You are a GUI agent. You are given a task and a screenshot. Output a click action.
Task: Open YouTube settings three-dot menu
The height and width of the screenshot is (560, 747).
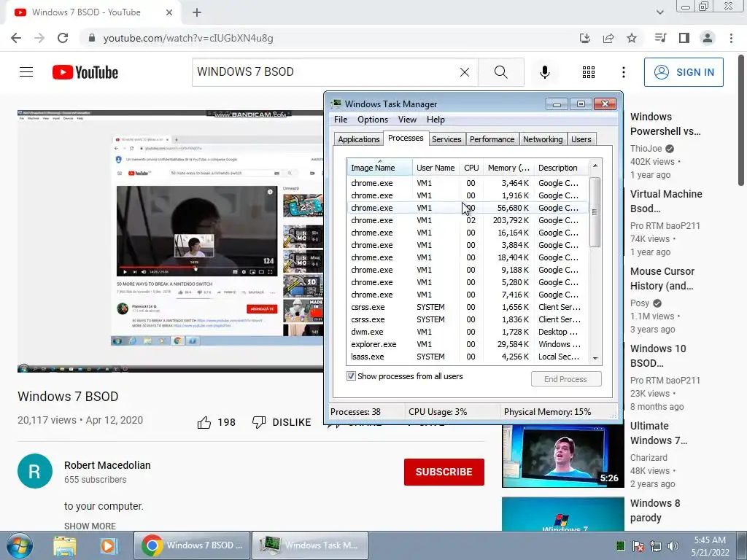point(623,72)
